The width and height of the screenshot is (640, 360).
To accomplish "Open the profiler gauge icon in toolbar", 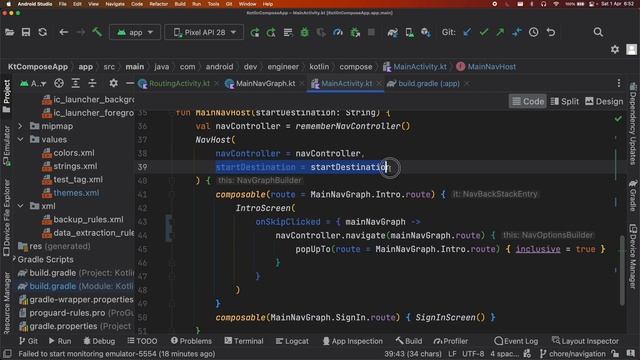I will click(x=338, y=32).
